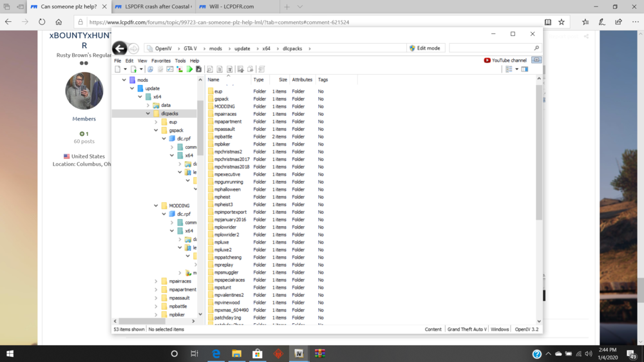Image resolution: width=644 pixels, height=362 pixels.
Task: Click GTA V in breadcrumb path
Action: click(190, 48)
